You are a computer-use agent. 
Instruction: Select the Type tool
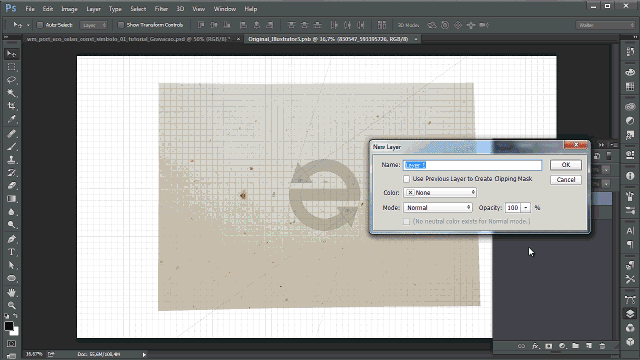(11, 252)
